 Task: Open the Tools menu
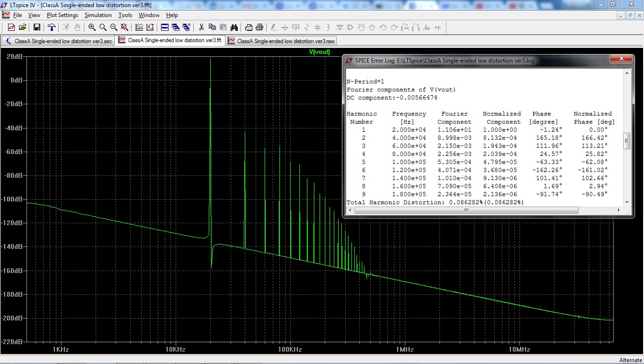point(125,15)
